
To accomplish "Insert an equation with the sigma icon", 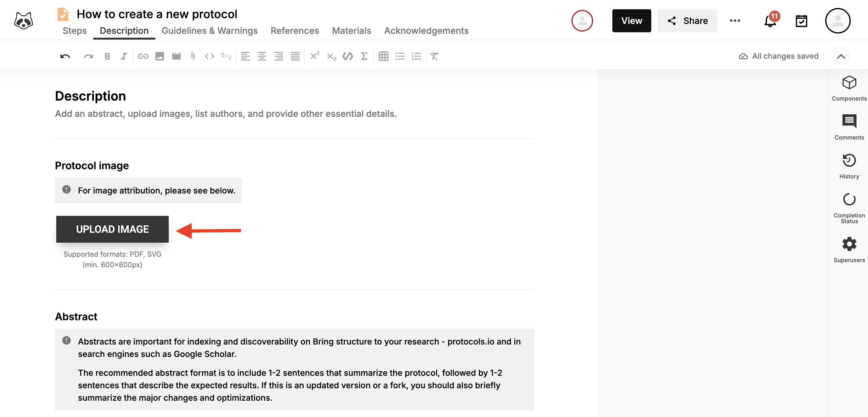I will (x=364, y=56).
